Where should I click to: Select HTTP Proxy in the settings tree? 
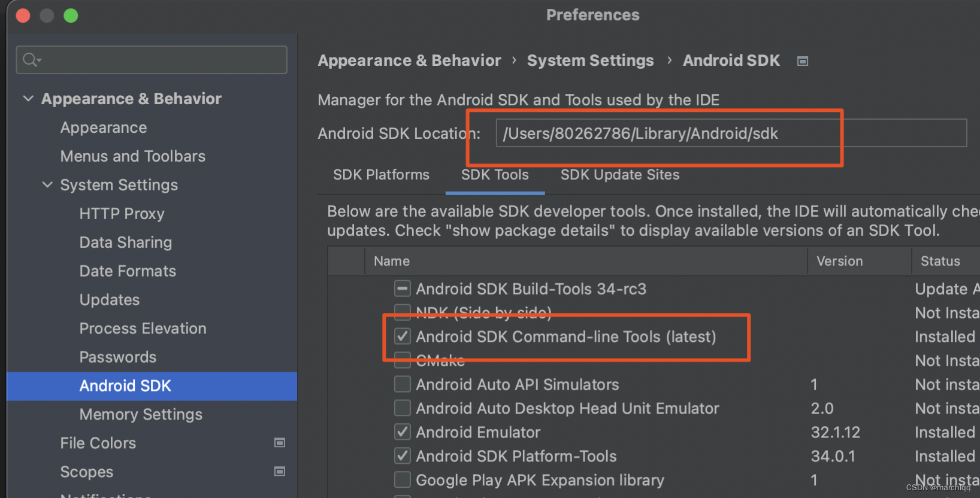(122, 214)
